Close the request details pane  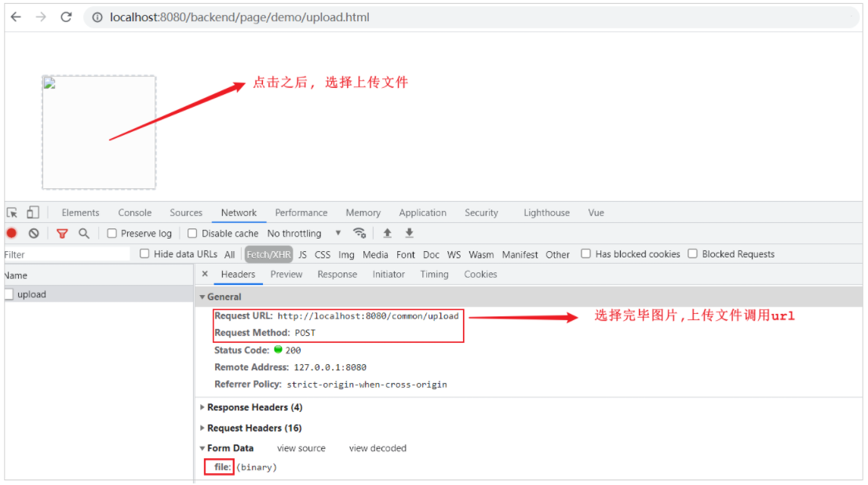tap(205, 274)
